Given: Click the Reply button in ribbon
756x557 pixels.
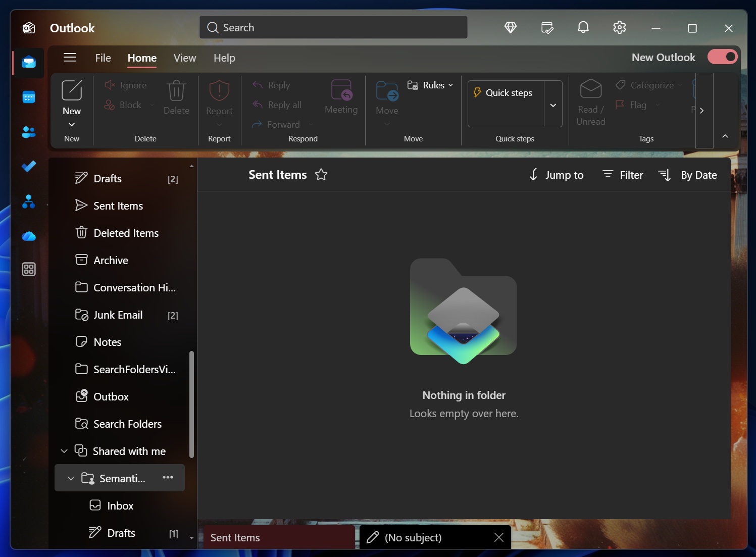Looking at the screenshot, I should pyautogui.click(x=272, y=85).
